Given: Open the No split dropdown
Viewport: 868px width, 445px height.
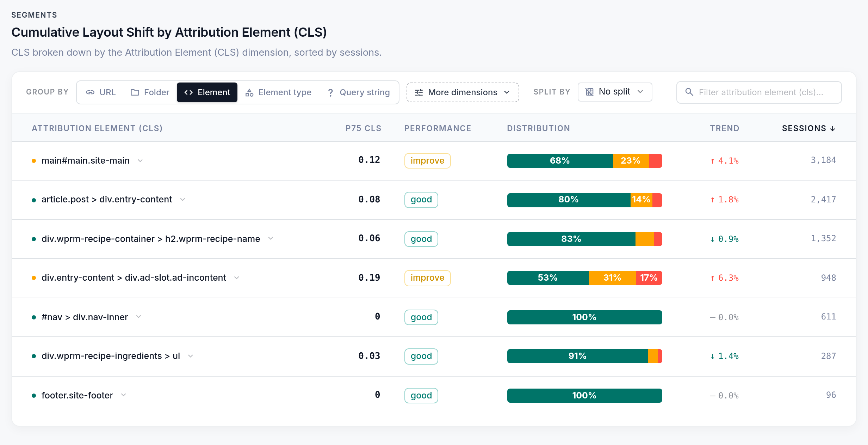Looking at the screenshot, I should [615, 92].
